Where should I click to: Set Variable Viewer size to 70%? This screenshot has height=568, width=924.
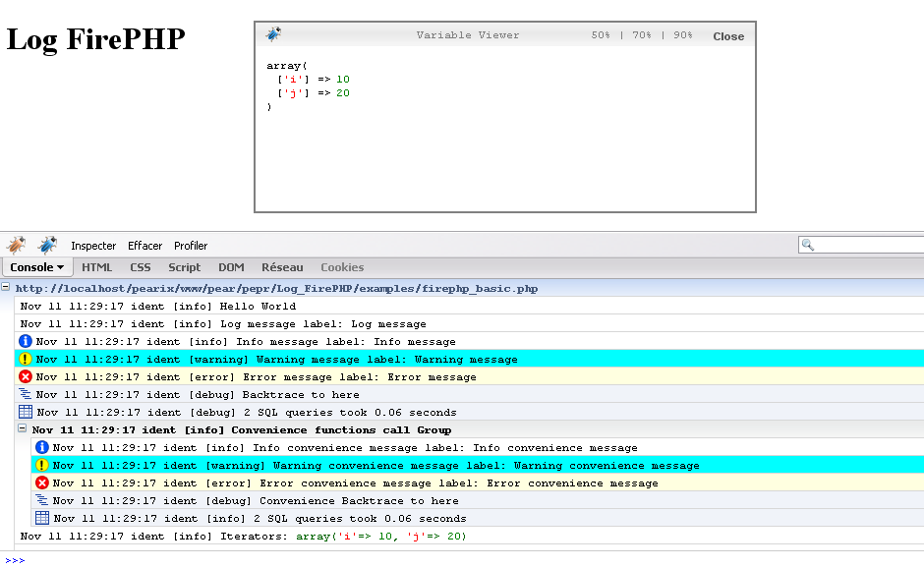(x=642, y=35)
